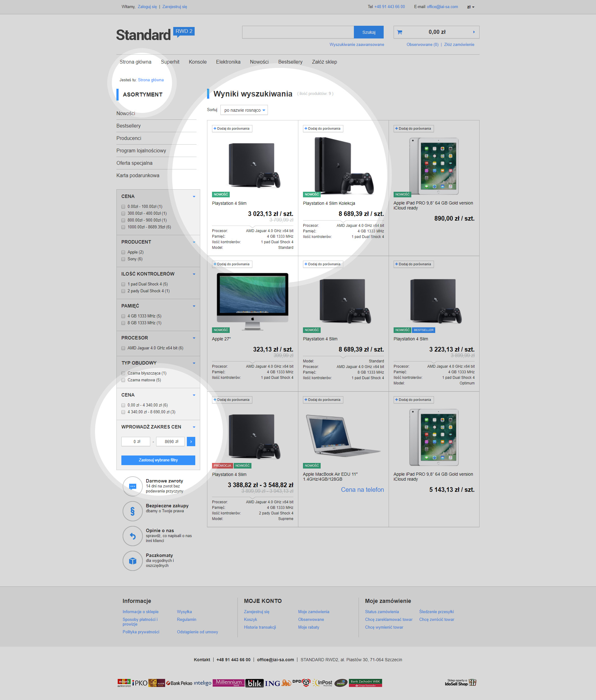Open the sort dropdown po nazwie rosnąco
Image resolution: width=596 pixels, height=700 pixels.
244,110
